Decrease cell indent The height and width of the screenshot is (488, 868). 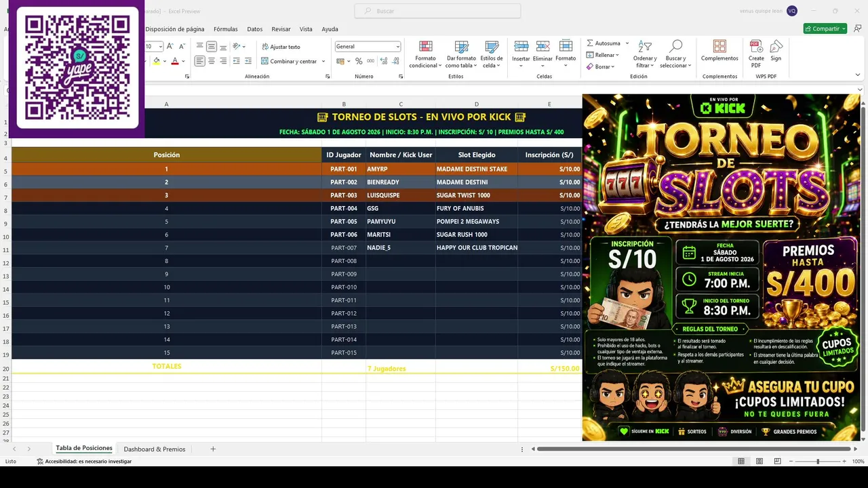point(236,61)
